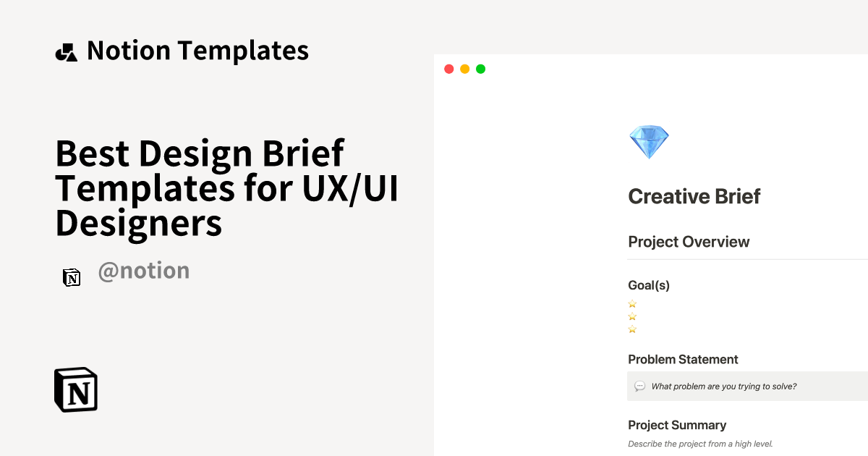Click the small Notion icon beside @notion
The width and height of the screenshot is (868, 456).
pos(72,277)
